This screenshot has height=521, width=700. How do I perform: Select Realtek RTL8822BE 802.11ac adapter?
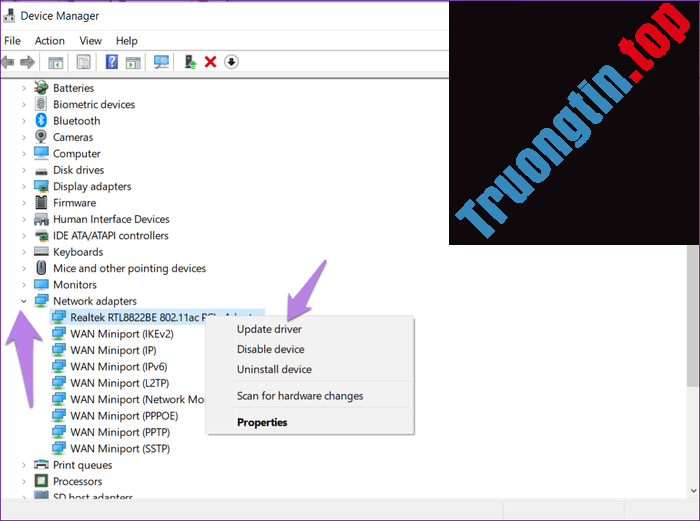(x=157, y=317)
